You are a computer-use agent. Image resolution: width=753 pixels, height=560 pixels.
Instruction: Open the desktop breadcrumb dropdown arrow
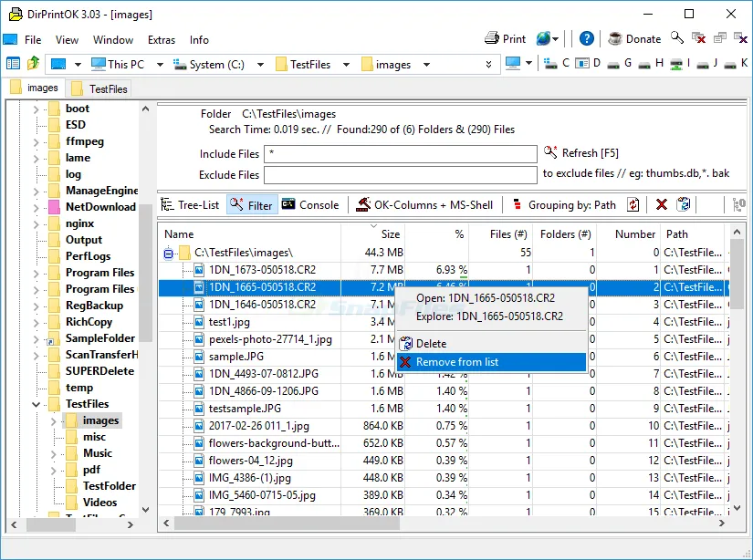pyautogui.click(x=78, y=65)
